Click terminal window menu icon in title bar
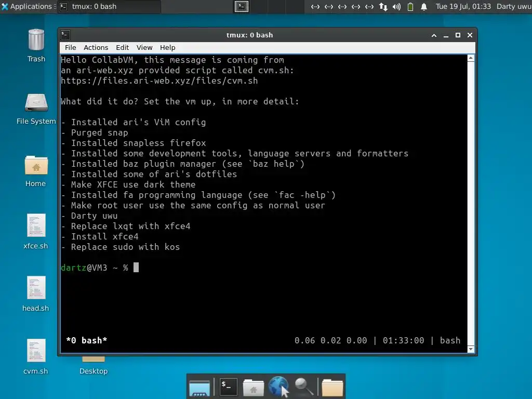This screenshot has height=399, width=532. [65, 35]
